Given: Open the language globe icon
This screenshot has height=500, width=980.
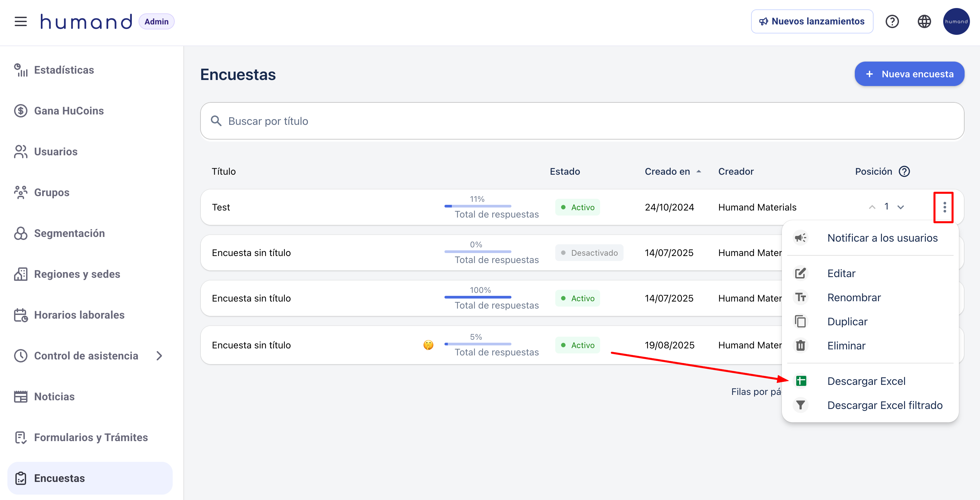Looking at the screenshot, I should point(924,21).
